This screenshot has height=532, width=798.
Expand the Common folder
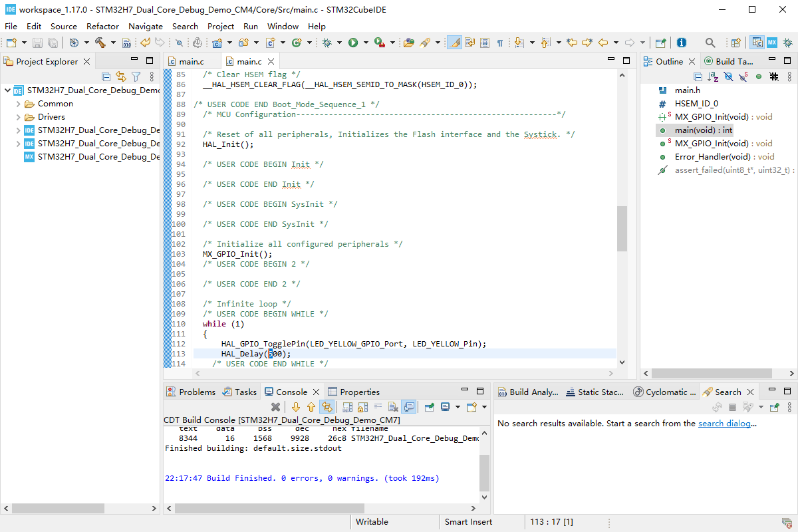(18, 104)
